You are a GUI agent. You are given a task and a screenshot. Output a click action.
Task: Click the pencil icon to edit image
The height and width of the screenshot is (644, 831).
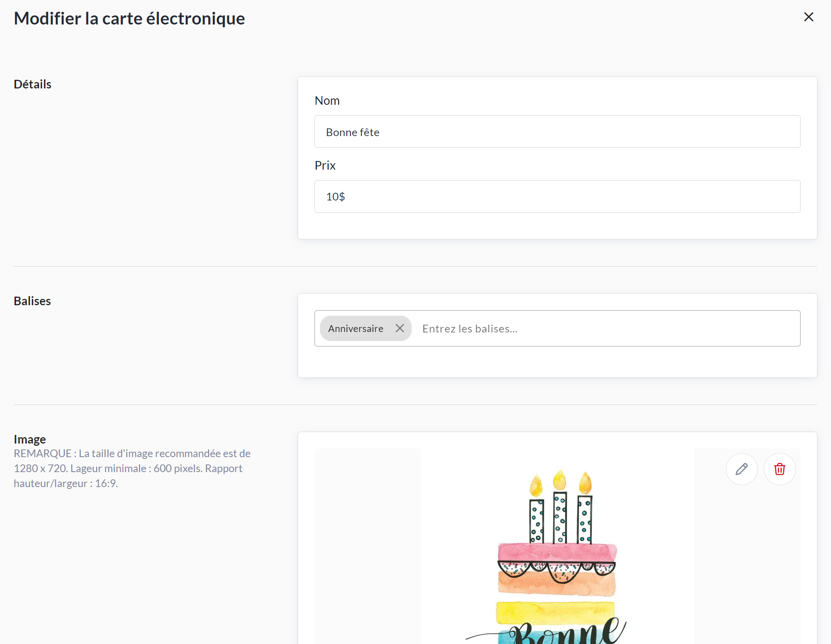(742, 469)
